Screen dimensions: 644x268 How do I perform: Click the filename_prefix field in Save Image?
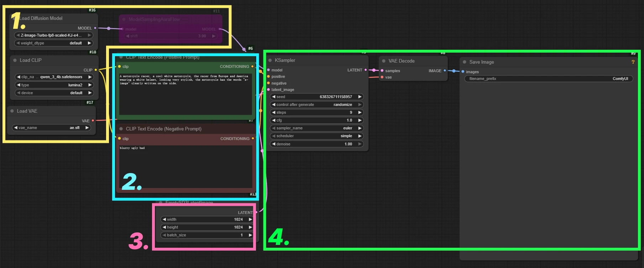click(548, 79)
